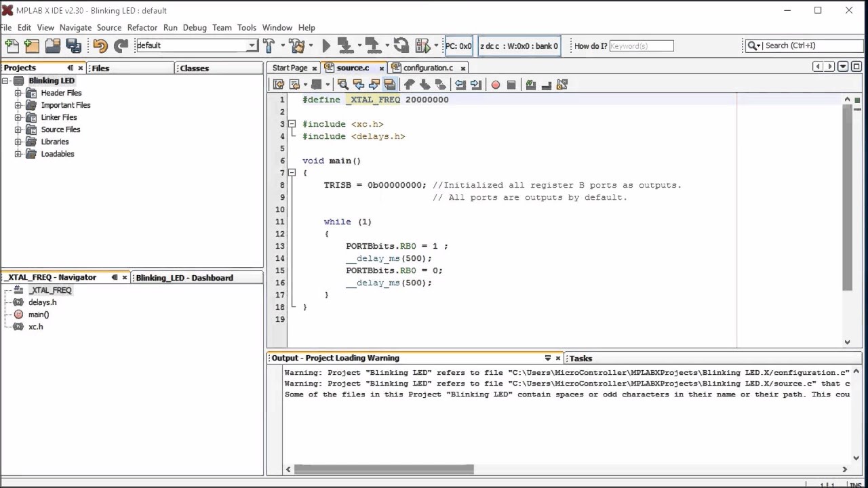This screenshot has height=488, width=868.
Task: Expand the Source Files folder
Action: [18, 129]
